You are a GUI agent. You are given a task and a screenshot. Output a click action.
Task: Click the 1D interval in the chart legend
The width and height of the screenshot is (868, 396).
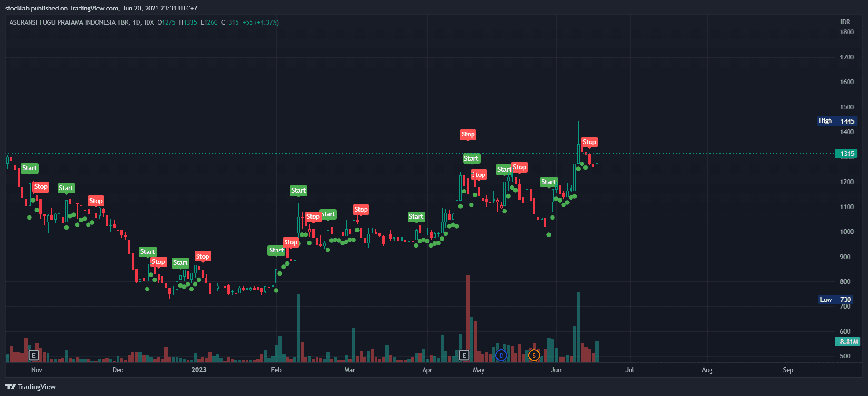(x=137, y=22)
